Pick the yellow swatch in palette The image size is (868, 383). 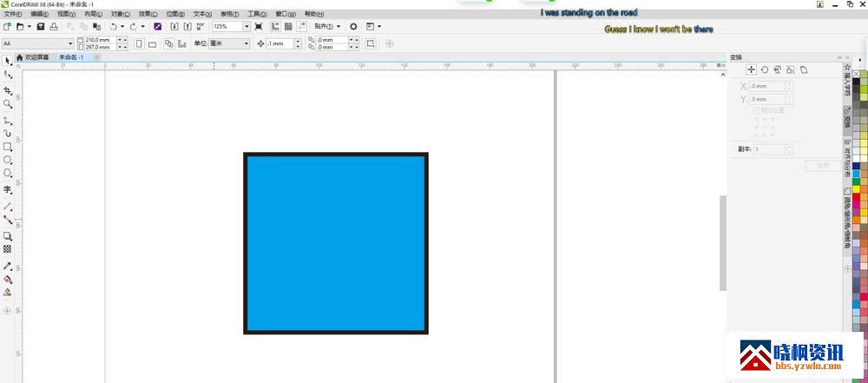point(857,189)
